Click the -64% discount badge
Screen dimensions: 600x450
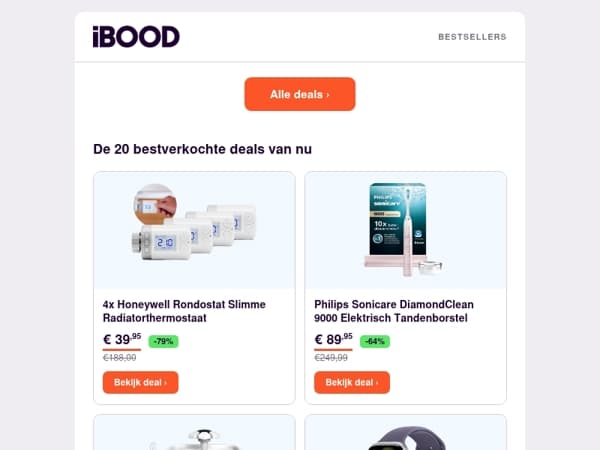click(375, 341)
